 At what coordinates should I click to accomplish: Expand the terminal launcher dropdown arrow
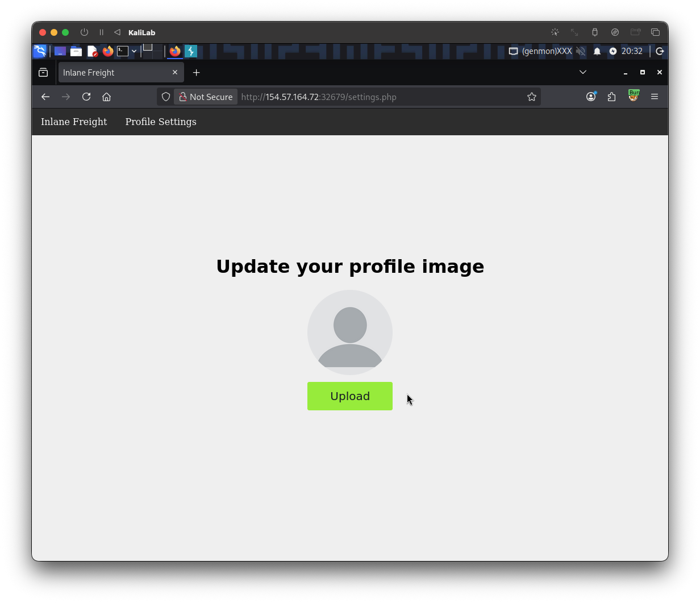134,51
